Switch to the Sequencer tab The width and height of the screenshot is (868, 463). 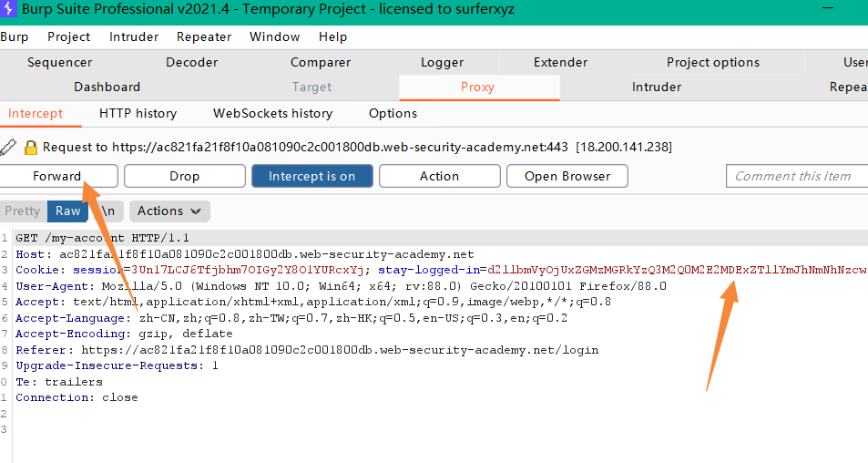point(60,62)
